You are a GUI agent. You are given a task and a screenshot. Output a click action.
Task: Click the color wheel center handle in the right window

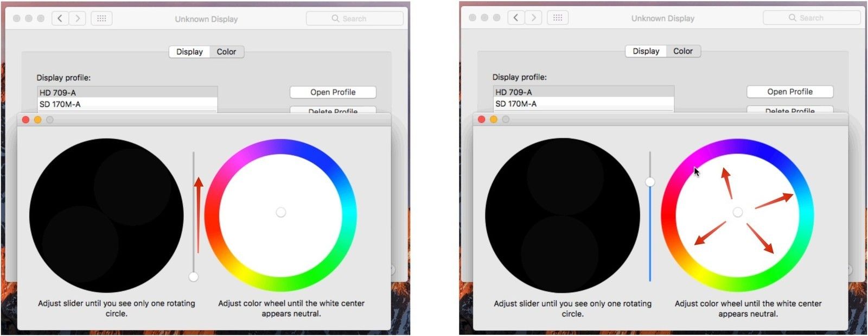[737, 212]
